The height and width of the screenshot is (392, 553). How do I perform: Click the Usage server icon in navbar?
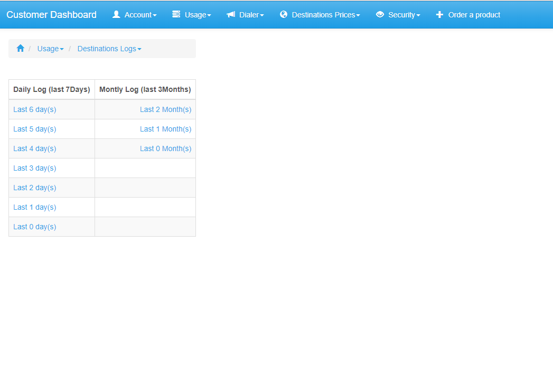tap(176, 14)
